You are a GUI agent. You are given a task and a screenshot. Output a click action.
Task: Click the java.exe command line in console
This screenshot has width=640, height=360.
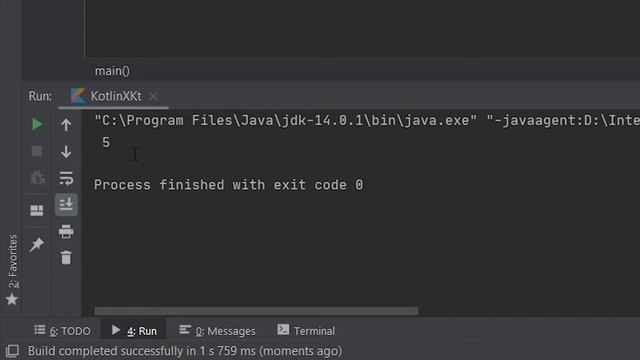[x=367, y=120]
